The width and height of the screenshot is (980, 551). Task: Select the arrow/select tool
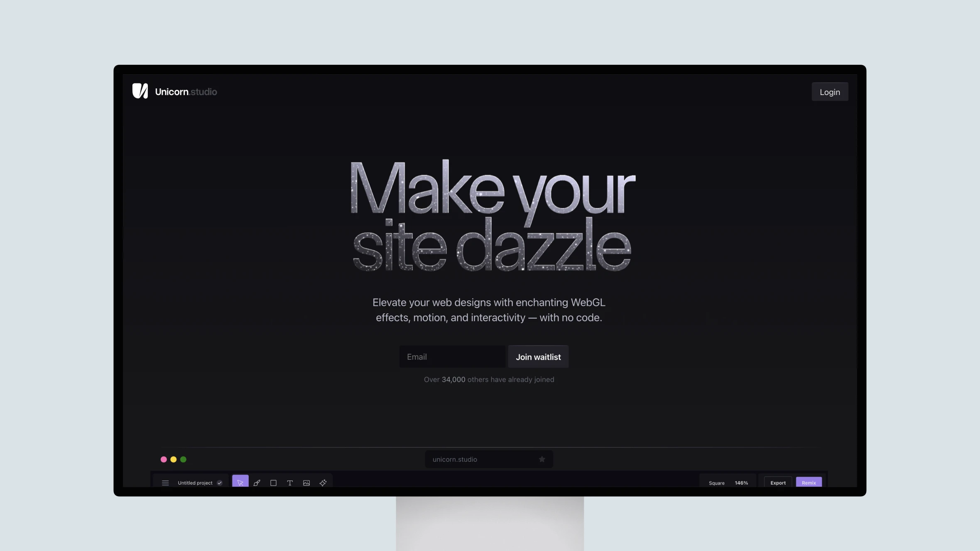(x=240, y=483)
